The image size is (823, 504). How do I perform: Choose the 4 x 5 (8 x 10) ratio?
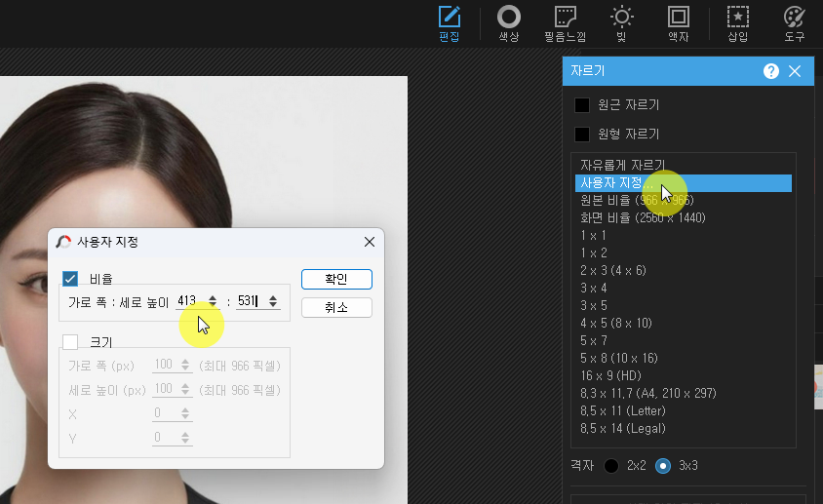(x=684, y=324)
